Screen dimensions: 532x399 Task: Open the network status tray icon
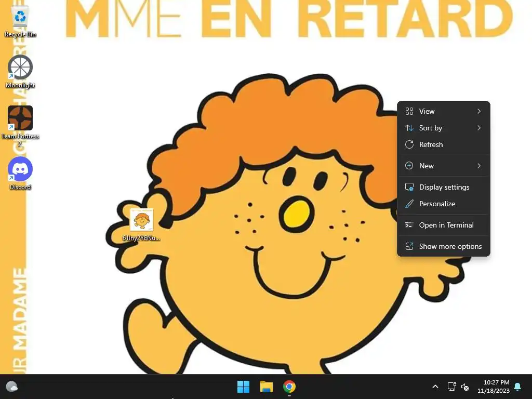point(451,387)
